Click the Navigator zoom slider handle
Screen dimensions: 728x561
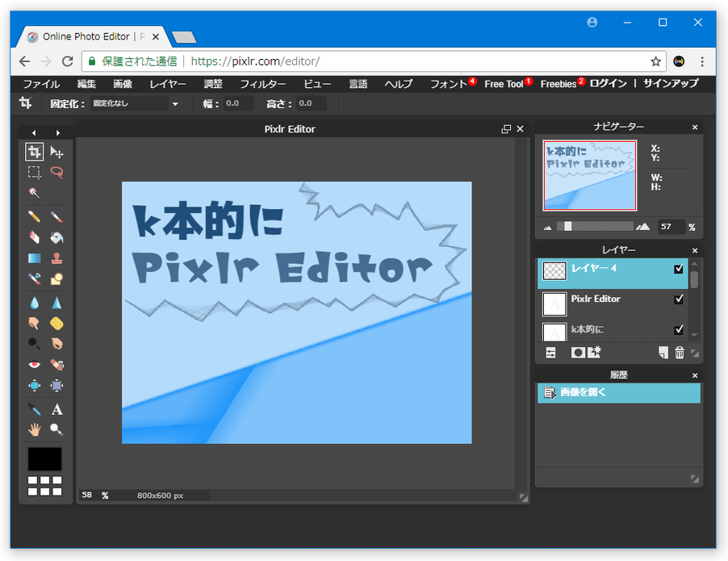coord(567,226)
